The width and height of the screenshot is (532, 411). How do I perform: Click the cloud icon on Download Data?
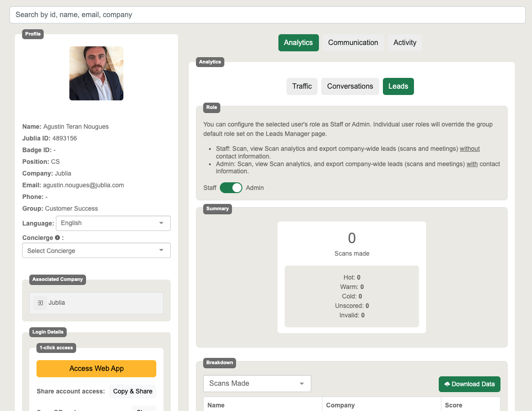point(447,384)
